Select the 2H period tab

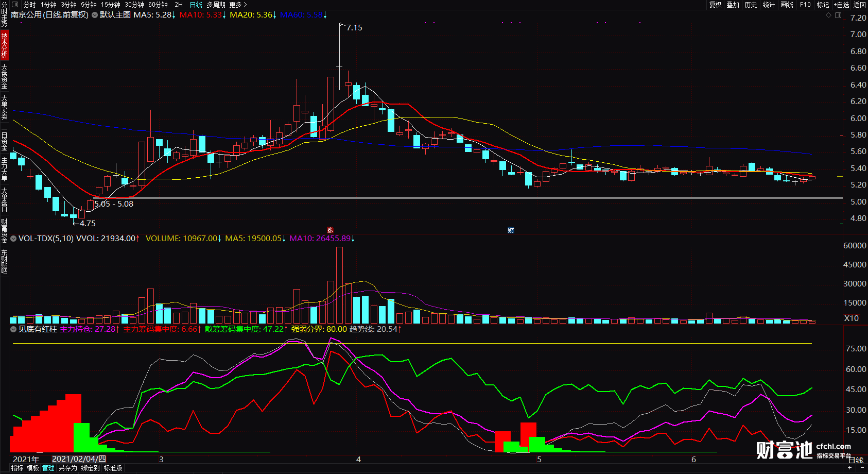pos(179,5)
